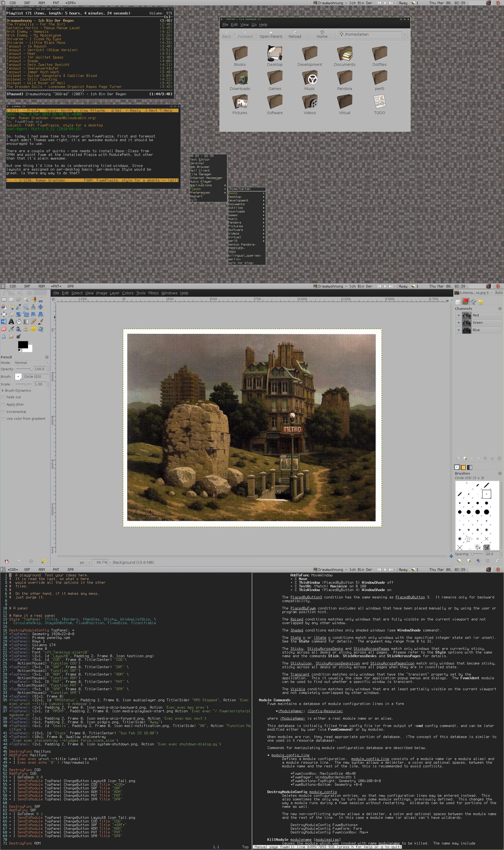The image size is (504, 850).
Task: Select the Dodge/Burn tool
Action: click(x=18, y=336)
